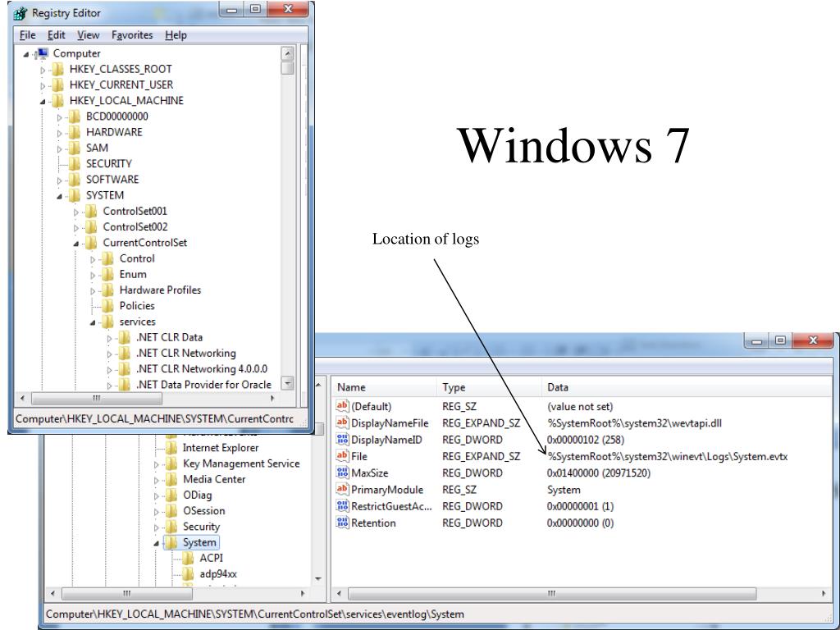Expand ControlSet001 key
Image resolution: width=840 pixels, height=630 pixels.
(x=76, y=212)
